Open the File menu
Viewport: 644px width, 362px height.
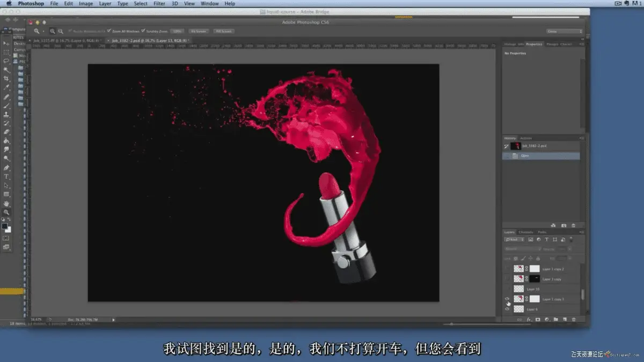(54, 3)
